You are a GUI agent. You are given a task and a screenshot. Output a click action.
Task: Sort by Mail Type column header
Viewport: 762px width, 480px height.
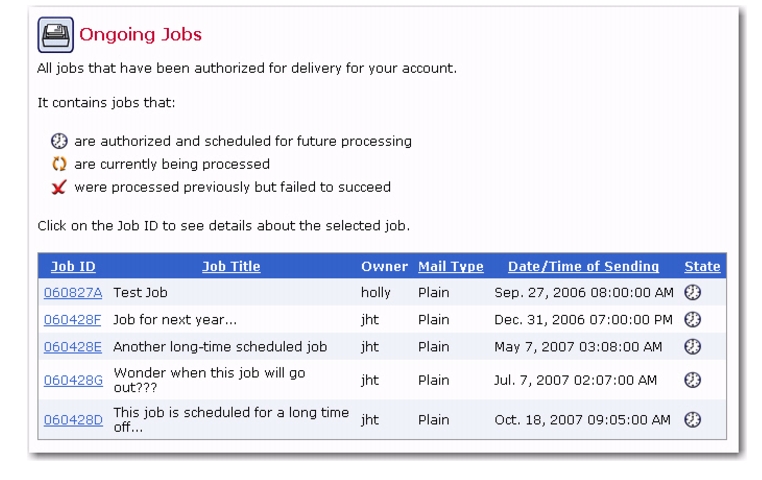pos(450,266)
